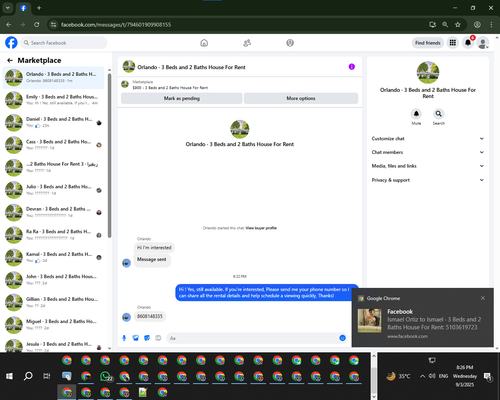The height and width of the screenshot is (400, 500).
Task: Open the tab search dropdown in Chrome
Action: coord(8,8)
